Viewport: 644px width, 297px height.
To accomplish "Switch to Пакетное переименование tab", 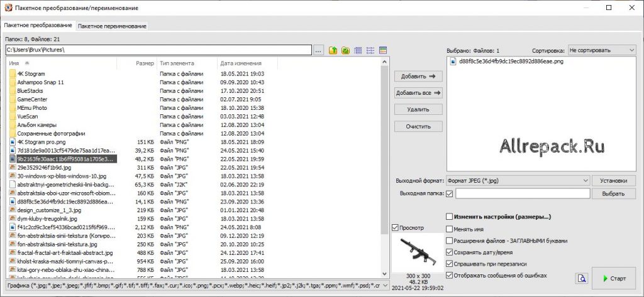I will tap(112, 26).
